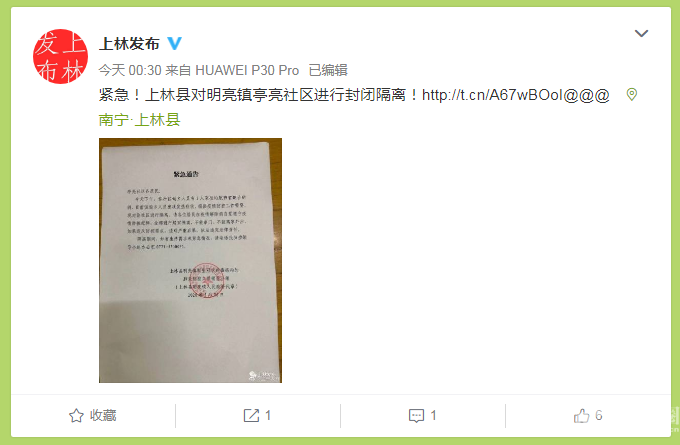This screenshot has width=680, height=445.
Task: Click the HUAWEI P30 Pro source link
Action: (247, 70)
